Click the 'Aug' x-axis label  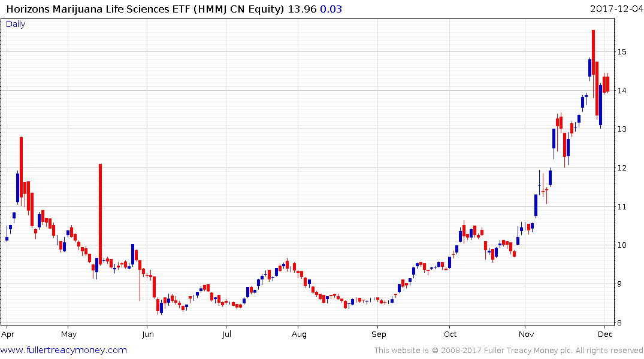coord(299,334)
